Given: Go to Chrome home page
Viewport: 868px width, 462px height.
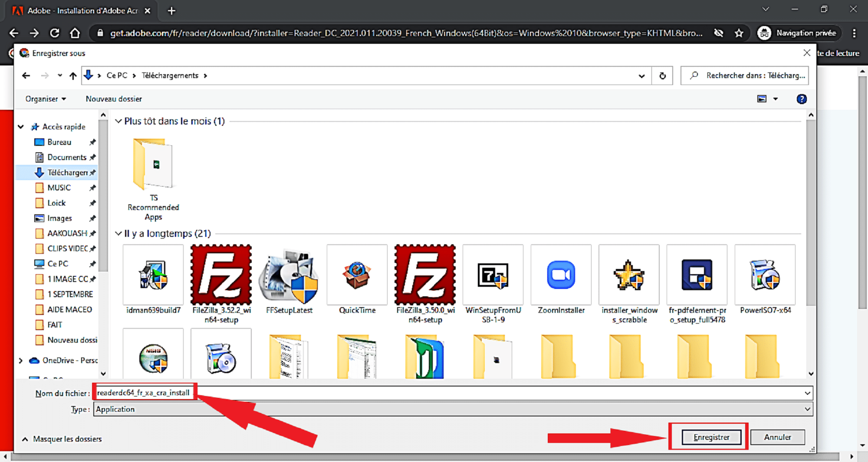Looking at the screenshot, I should coord(75,33).
